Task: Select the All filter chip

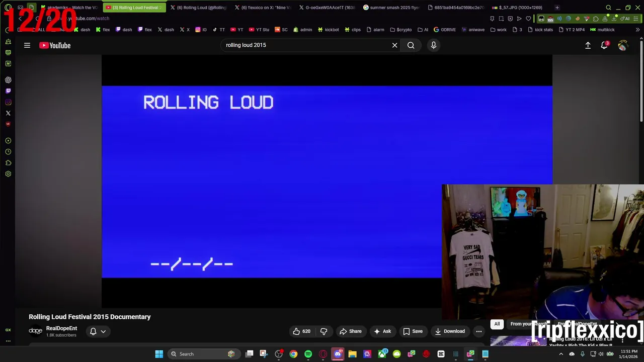Action: (x=497, y=324)
